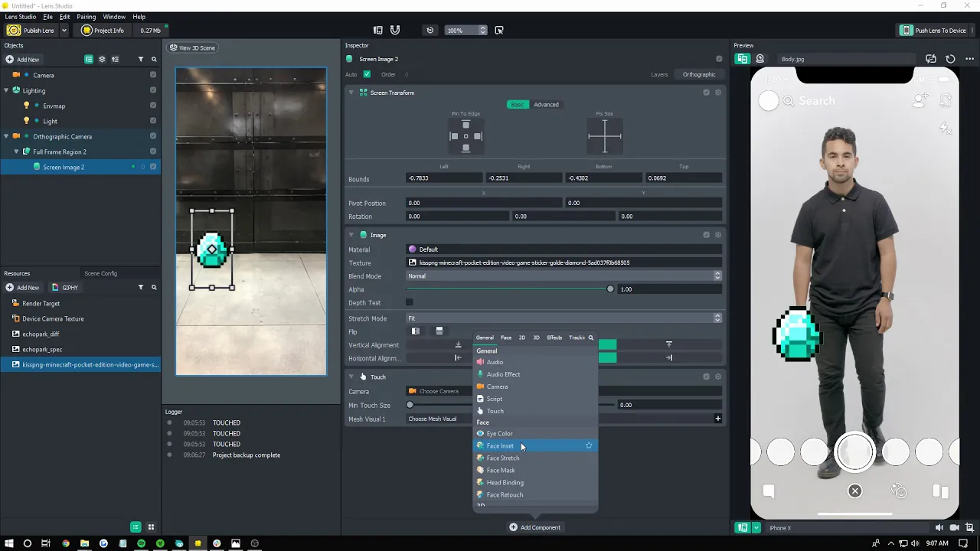Collapse the Orthographic Camera tree node
Image resolution: width=980 pixels, height=551 pixels.
[x=6, y=136]
